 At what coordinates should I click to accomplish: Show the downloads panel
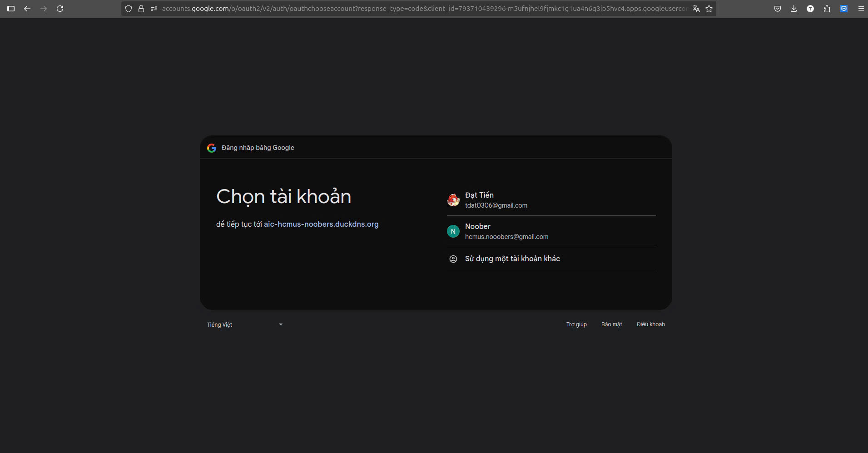794,9
